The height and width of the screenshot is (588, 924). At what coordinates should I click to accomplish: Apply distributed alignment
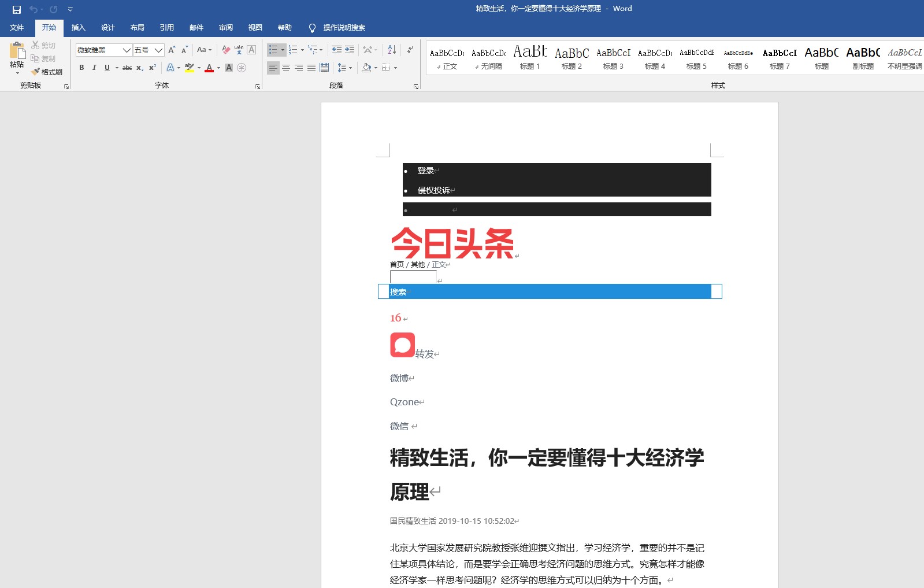tap(324, 68)
